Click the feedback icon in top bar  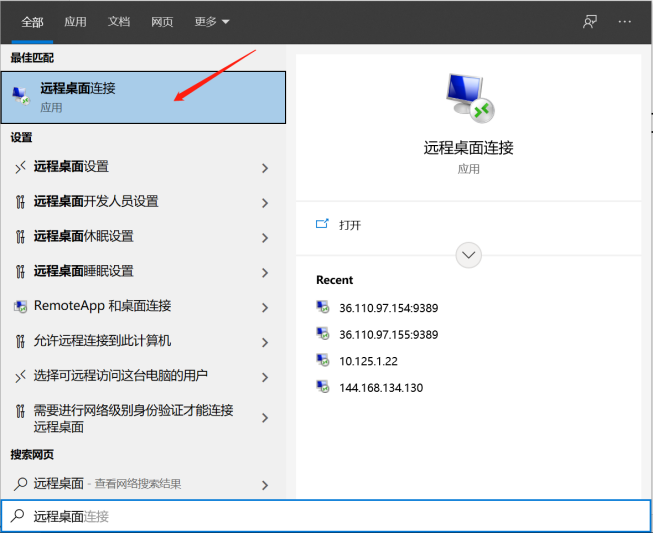(590, 21)
